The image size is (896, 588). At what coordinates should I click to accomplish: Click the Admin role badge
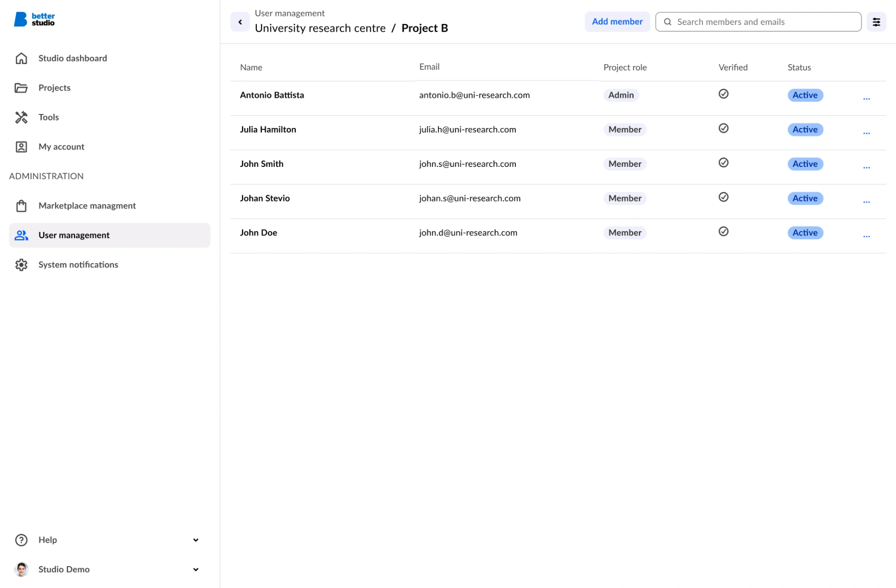pyautogui.click(x=621, y=95)
